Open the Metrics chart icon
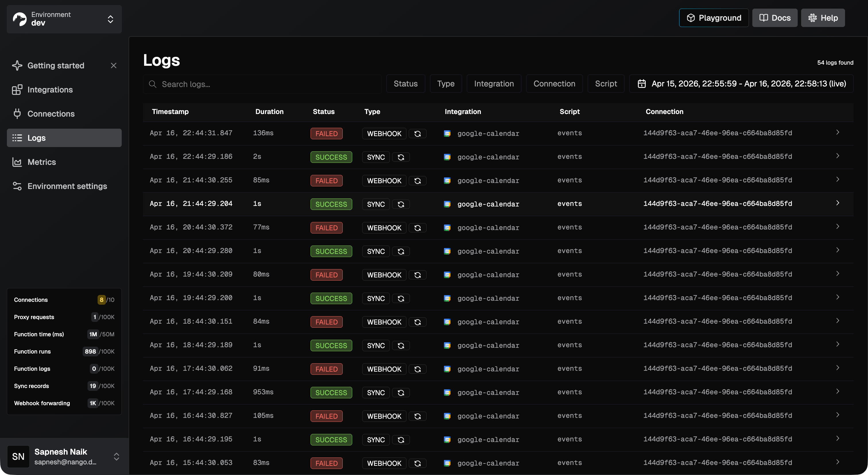 [x=17, y=162]
